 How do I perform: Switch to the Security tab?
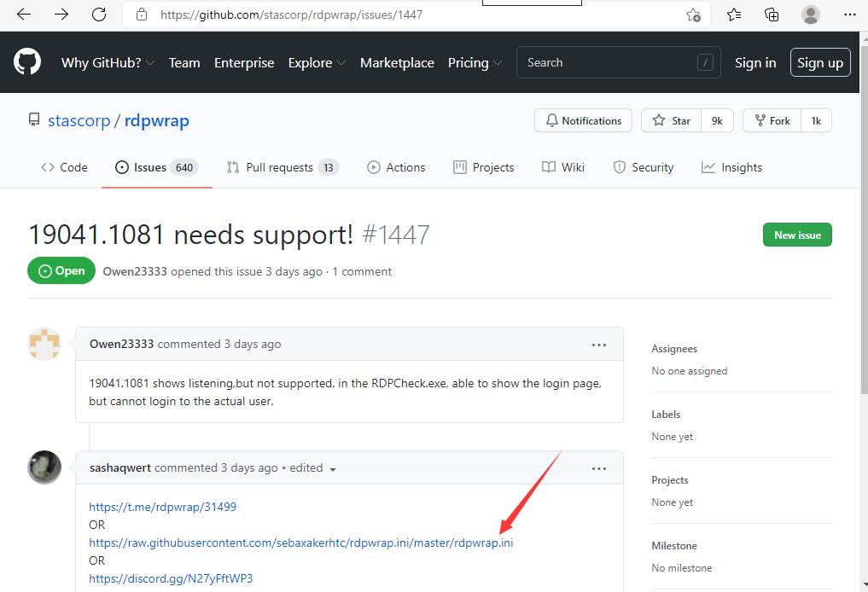tap(644, 167)
